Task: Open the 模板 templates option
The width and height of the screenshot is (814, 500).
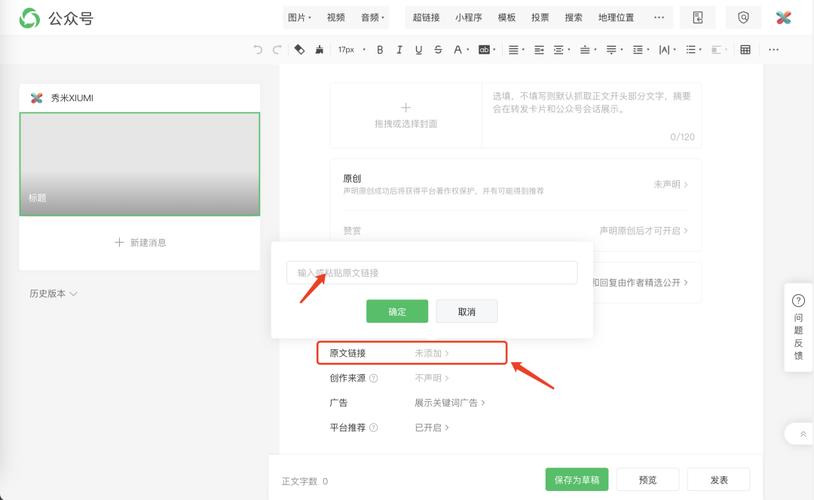Action: point(507,18)
